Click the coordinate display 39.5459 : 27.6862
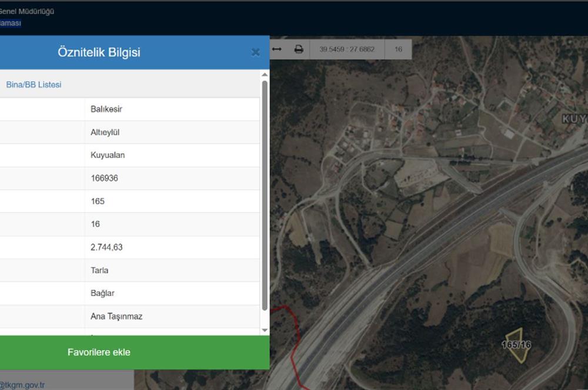 tap(347, 49)
